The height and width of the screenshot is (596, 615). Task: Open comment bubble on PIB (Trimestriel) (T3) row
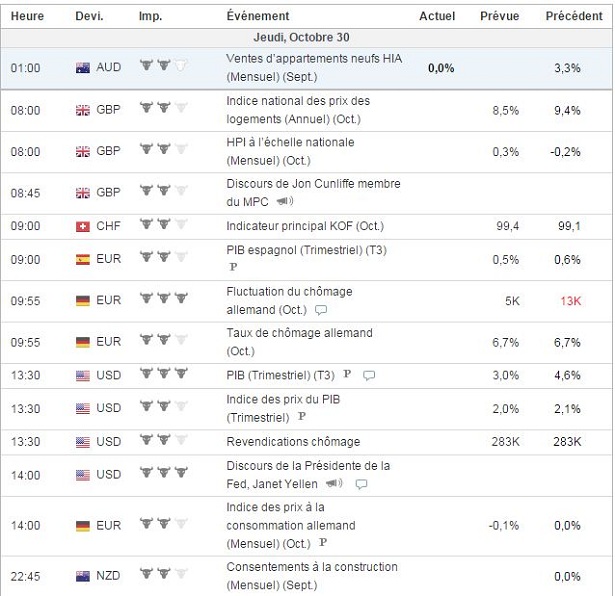(369, 375)
